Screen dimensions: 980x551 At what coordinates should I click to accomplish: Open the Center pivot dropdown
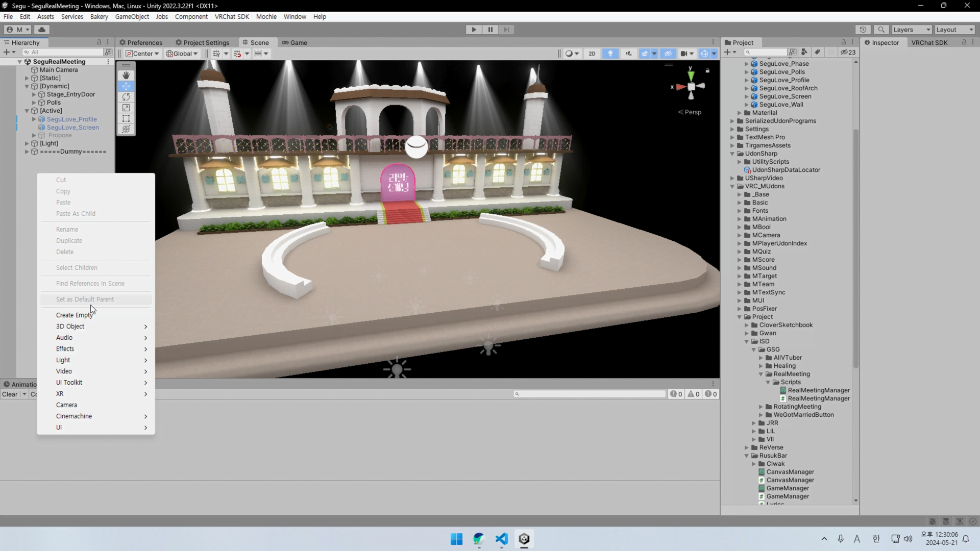[142, 54]
